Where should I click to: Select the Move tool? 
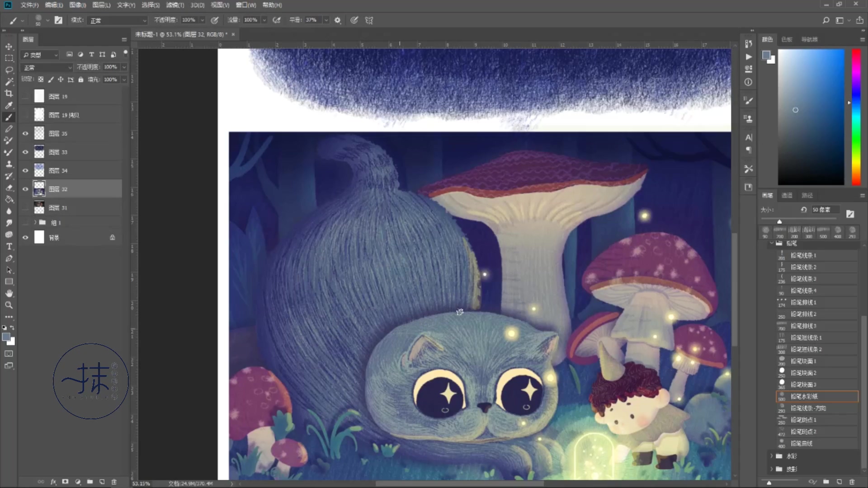(x=9, y=47)
